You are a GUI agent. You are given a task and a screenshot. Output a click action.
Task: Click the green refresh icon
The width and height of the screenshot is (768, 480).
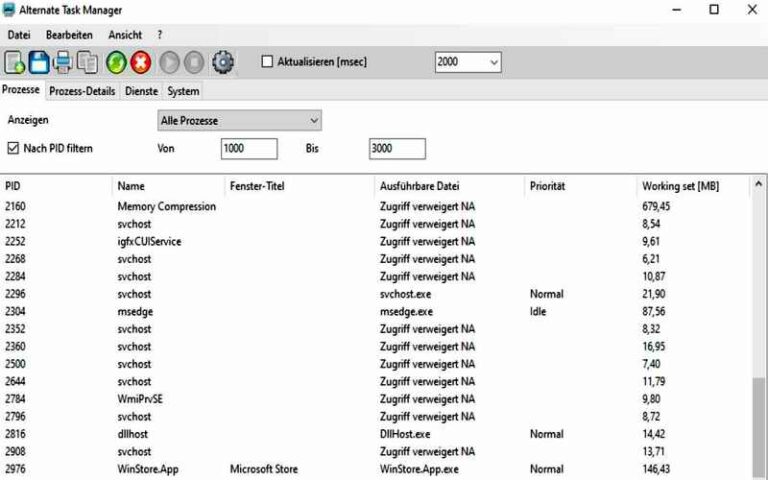coord(116,63)
